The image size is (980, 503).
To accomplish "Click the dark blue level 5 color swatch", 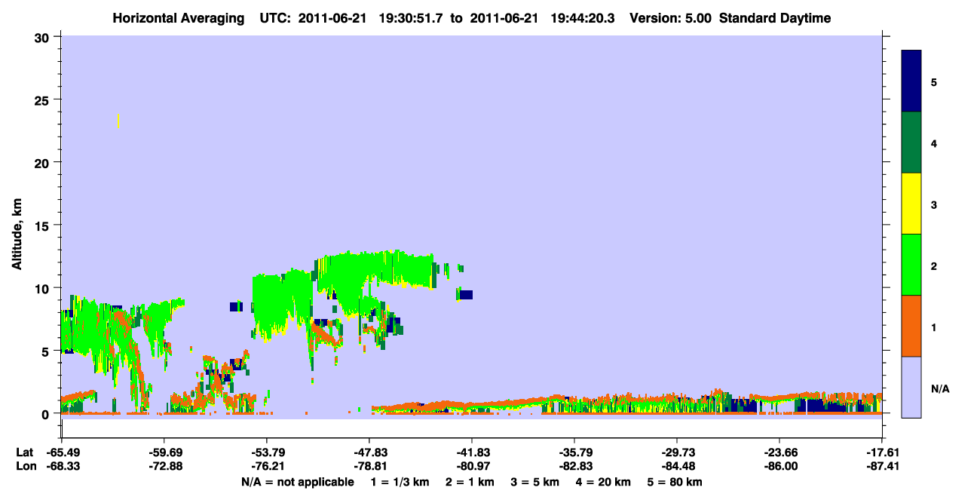I will [x=911, y=81].
